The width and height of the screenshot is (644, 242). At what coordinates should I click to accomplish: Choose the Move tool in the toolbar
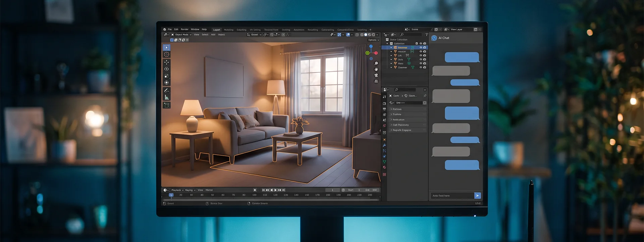pyautogui.click(x=166, y=62)
